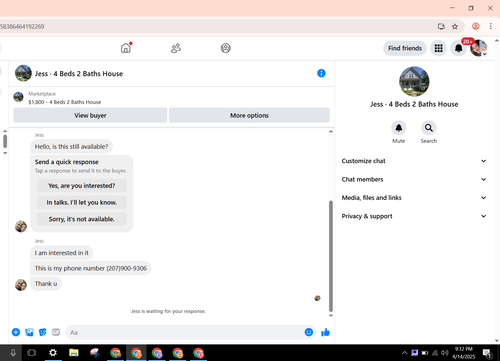The height and width of the screenshot is (361, 500).
Task: Open the browser extension icon beside star
Action: coord(476,26)
